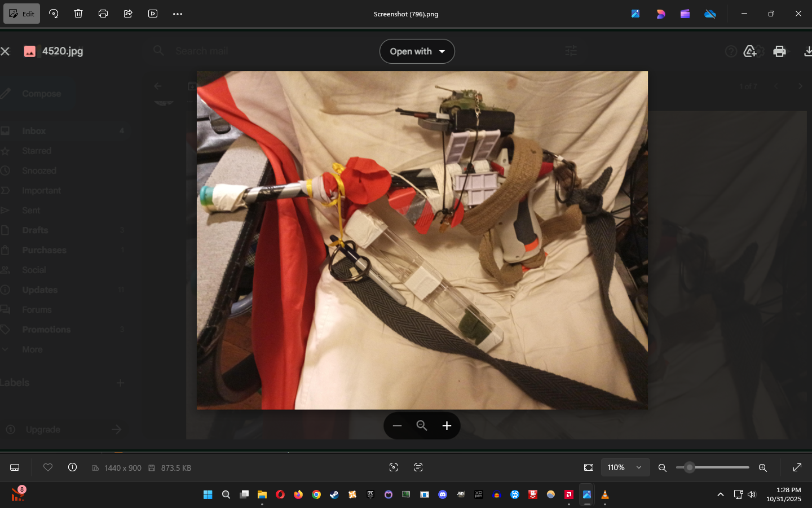Click the scan text icon in the status bar
The height and width of the screenshot is (508, 812).
coord(418,467)
